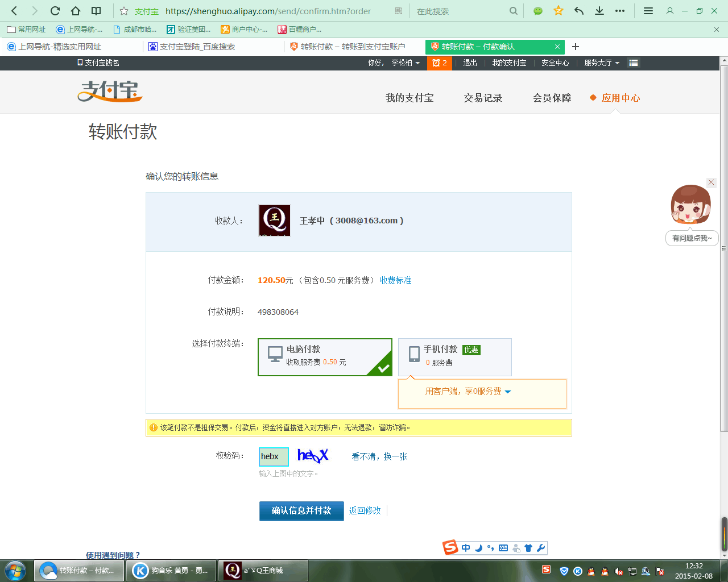728x582 pixels.
Task: Open 交易记录 navigation item
Action: 483,98
